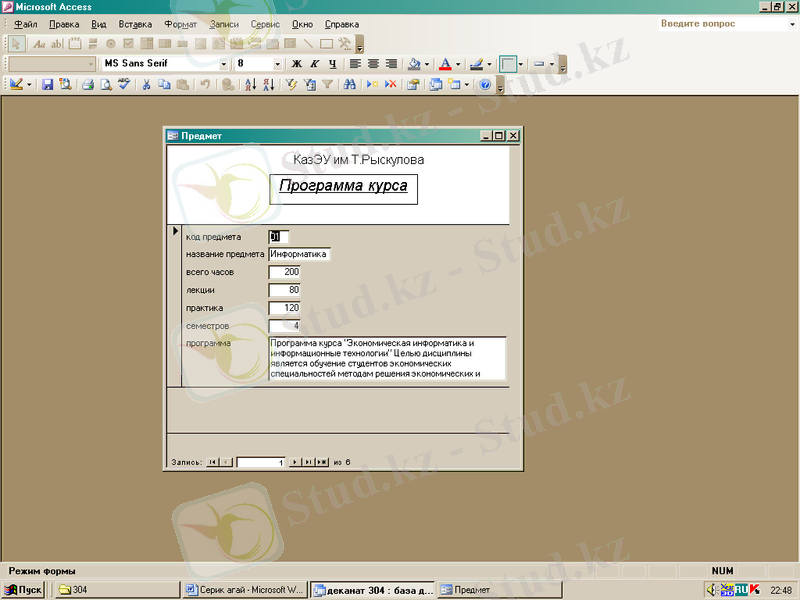Click the fill color paint bucket
The width and height of the screenshot is (800, 600).
414,64
